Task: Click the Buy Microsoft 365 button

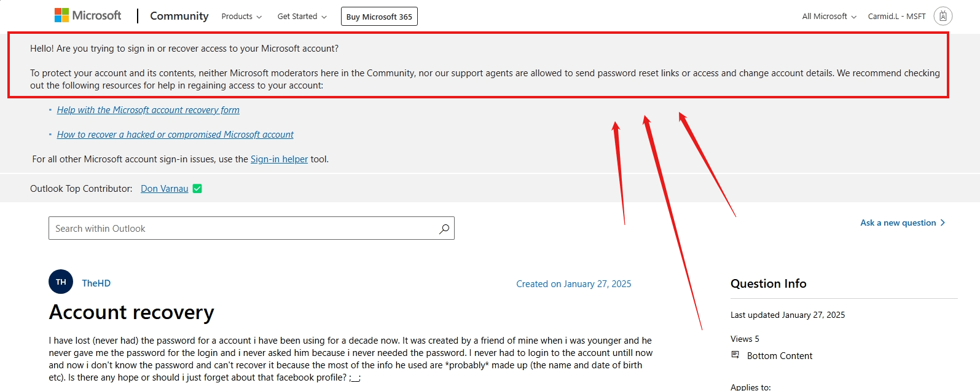Action: click(x=378, y=17)
